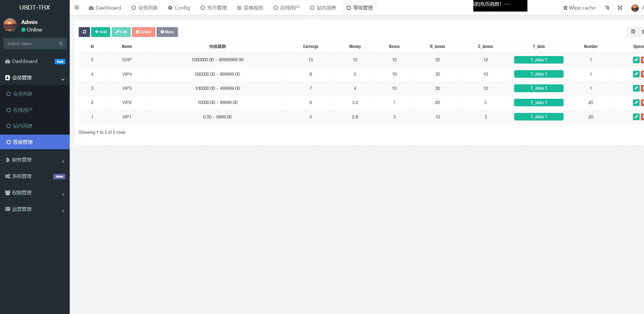Click the Wipe cache trash icon
This screenshot has height=314, width=644.
[565, 8]
